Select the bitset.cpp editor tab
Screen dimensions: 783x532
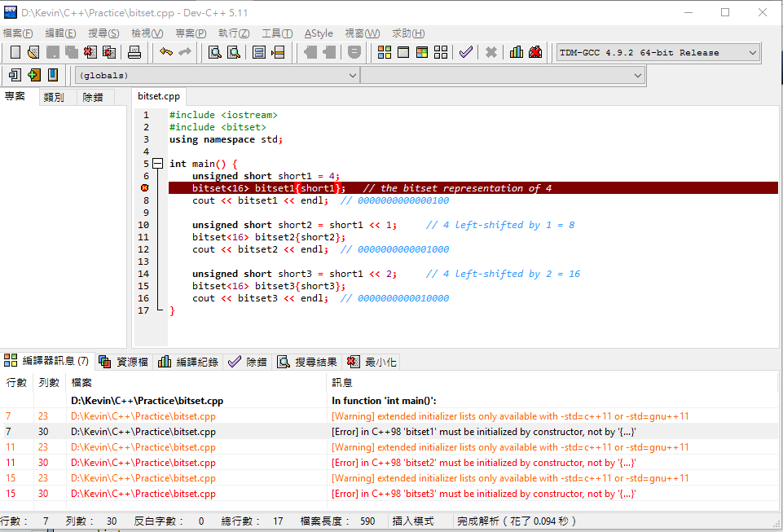[159, 96]
